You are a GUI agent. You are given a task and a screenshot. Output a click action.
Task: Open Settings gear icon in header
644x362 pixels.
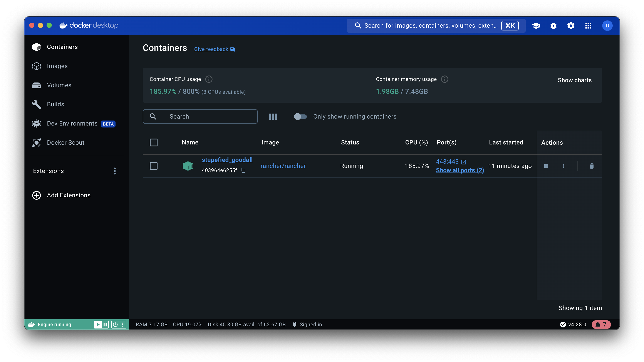pyautogui.click(x=571, y=25)
